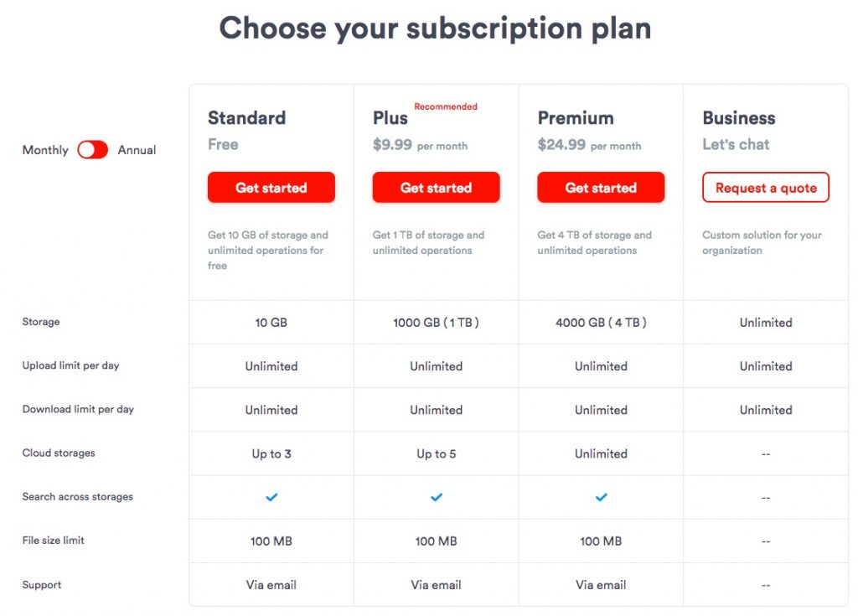This screenshot has width=858, height=616.
Task: Click the Standard plan heading
Action: click(247, 117)
